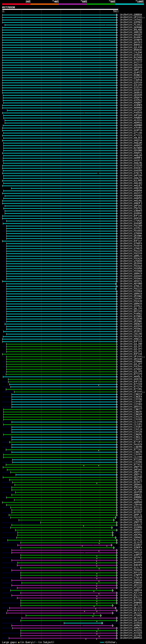Open hit UniRef100_B5LMQ5
The image size is (146, 644).
tap(131, 30)
